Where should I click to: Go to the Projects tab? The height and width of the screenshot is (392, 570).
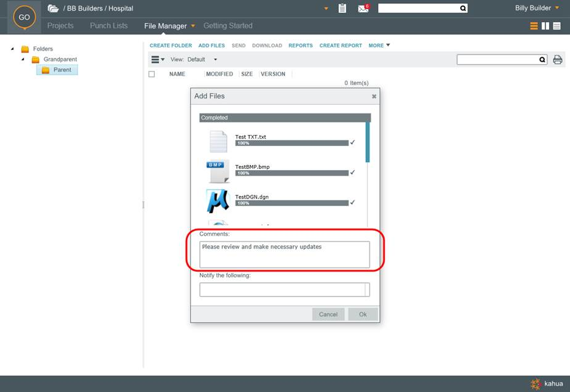(x=60, y=26)
